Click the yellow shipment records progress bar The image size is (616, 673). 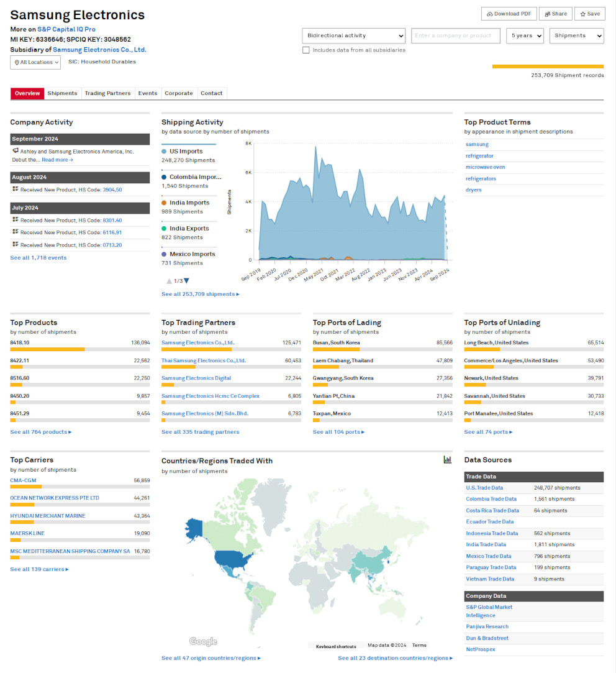tap(549, 66)
